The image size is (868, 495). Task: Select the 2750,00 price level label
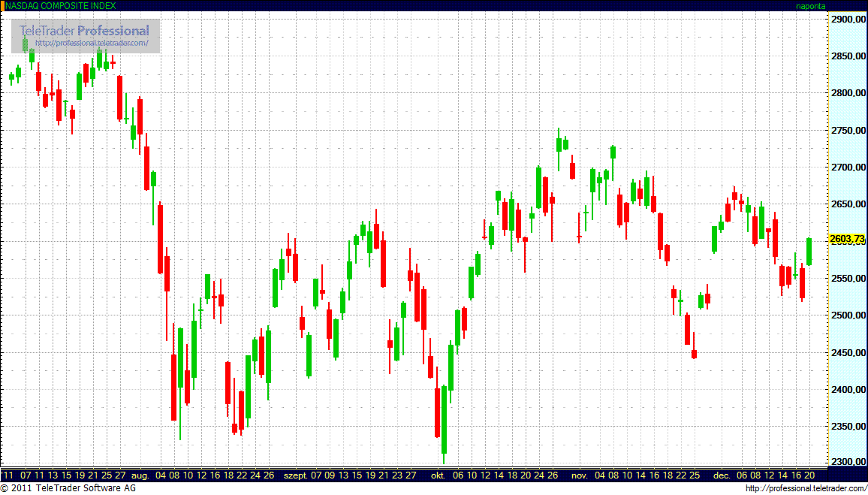tap(848, 130)
